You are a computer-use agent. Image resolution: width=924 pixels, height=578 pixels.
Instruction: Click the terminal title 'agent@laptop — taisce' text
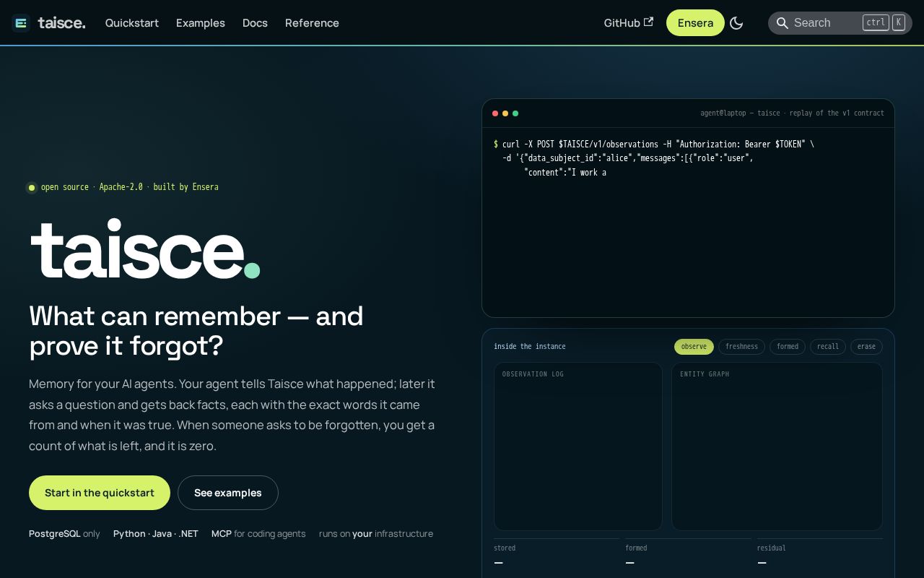pos(792,113)
